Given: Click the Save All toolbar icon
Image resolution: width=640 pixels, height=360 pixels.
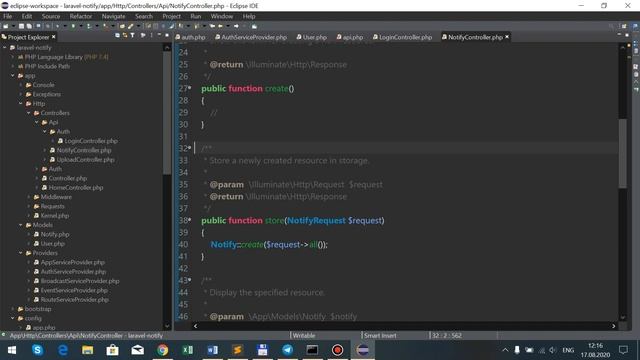Looking at the screenshot, I should (x=29, y=26).
